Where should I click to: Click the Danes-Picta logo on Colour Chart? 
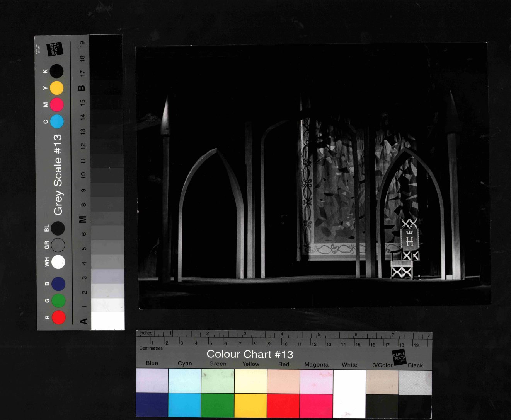tap(399, 357)
